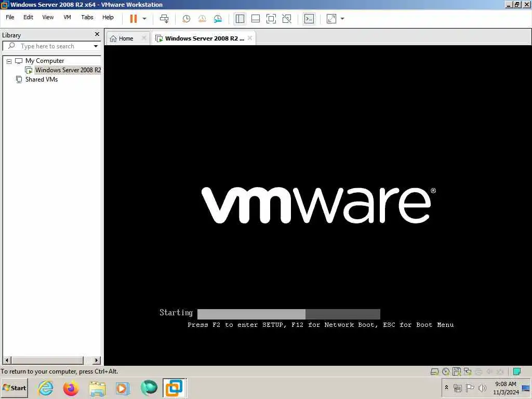This screenshot has height=399, width=532.
Task: Open the Windows Start button
Action: pyautogui.click(x=15, y=388)
